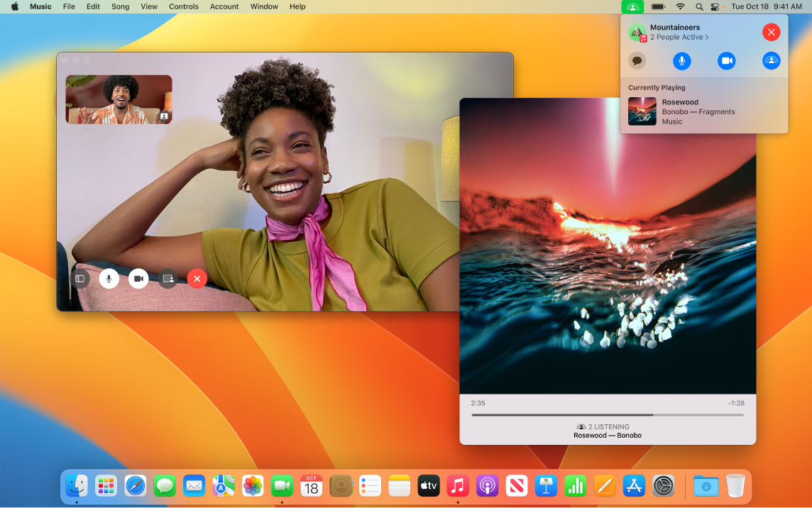Launch Podcasts from the Dock

tap(488, 486)
